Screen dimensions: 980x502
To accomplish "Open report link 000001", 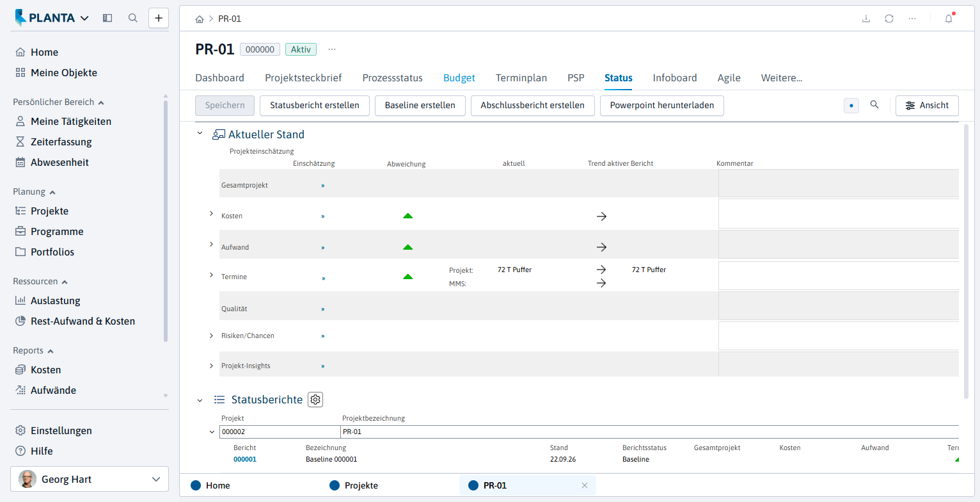I will tap(245, 460).
